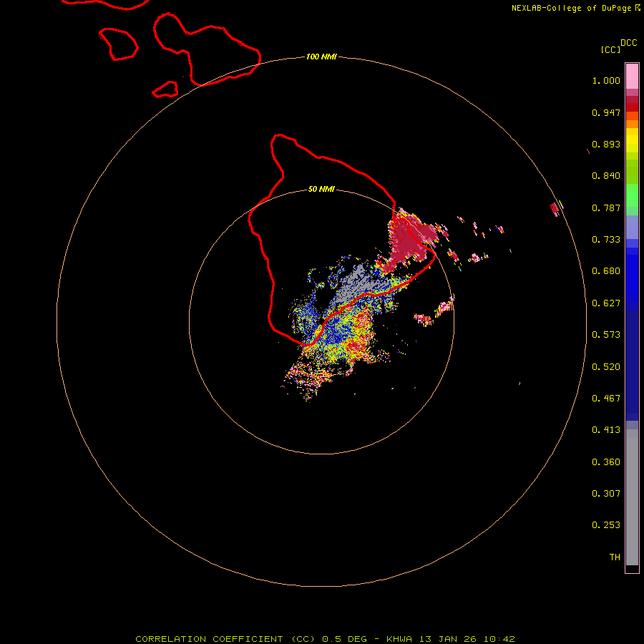644x644 pixels.
Task: Select the 0.893 legend value
Action: (x=606, y=144)
